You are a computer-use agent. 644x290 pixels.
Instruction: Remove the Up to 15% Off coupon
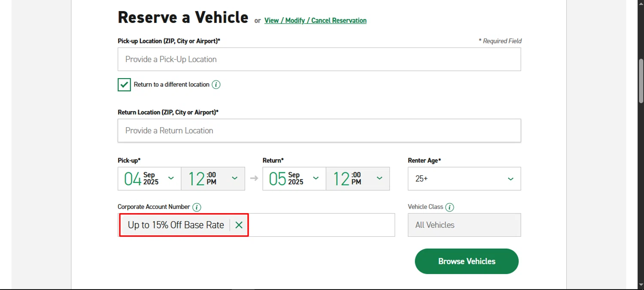click(x=239, y=225)
